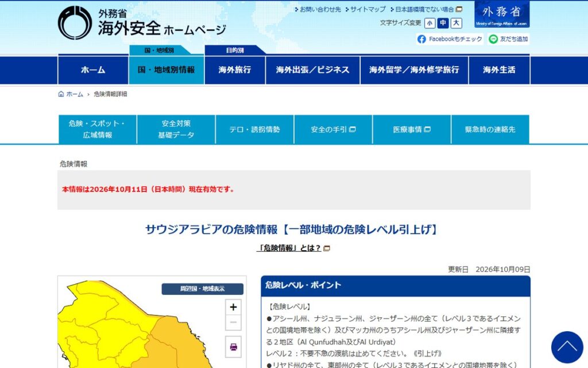Image resolution: width=588 pixels, height=368 pixels.
Task: Click the 危険レベル・ポイント header
Action: [x=396, y=285]
